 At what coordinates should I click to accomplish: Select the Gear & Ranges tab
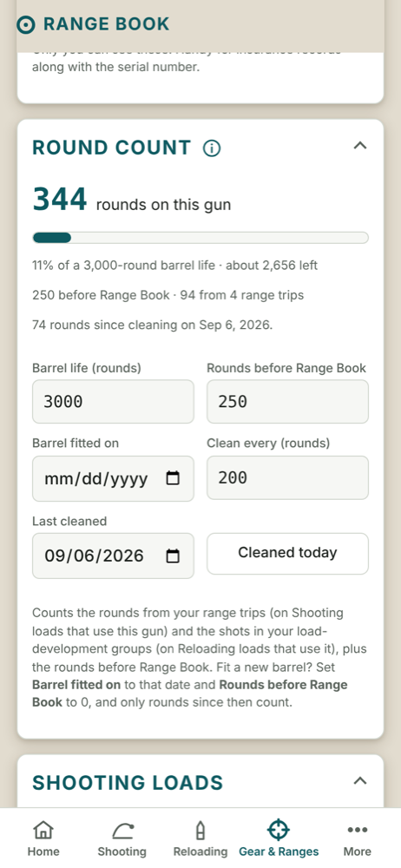279,838
